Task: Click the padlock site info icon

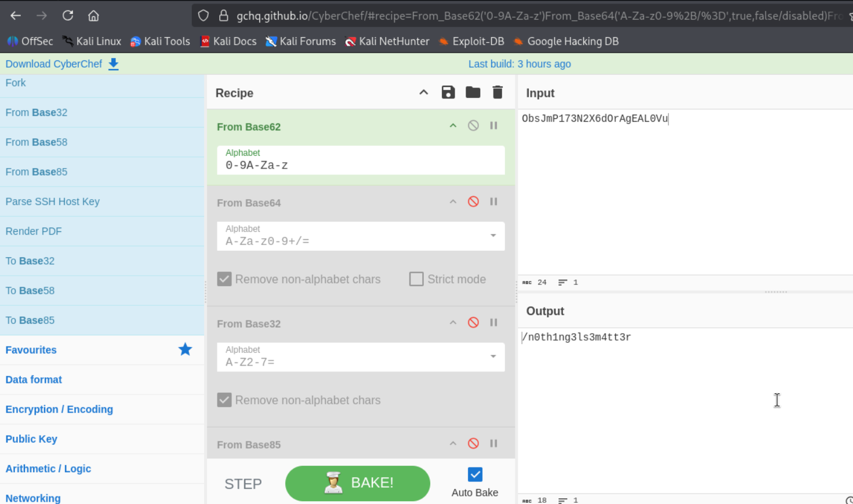Action: [x=223, y=16]
